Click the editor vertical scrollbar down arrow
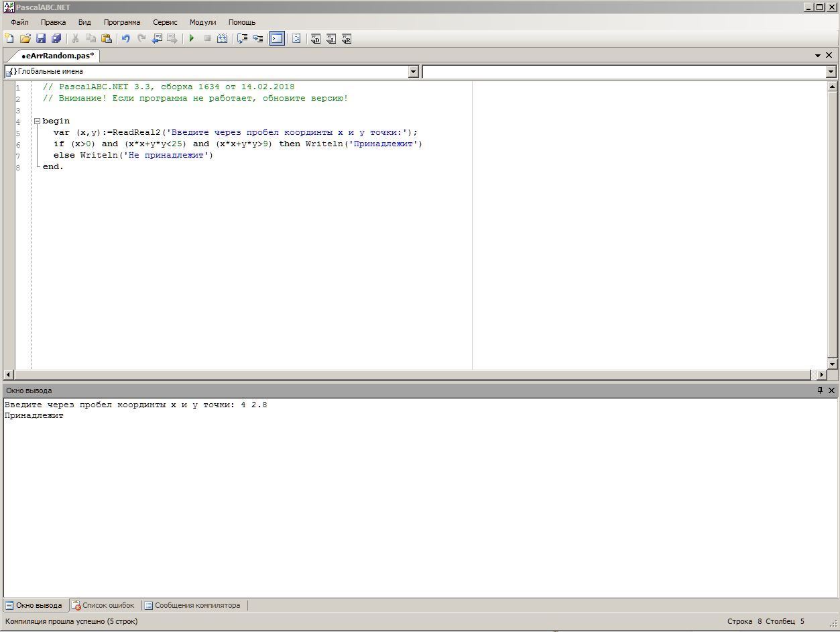This screenshot has height=632, width=840. [x=832, y=364]
